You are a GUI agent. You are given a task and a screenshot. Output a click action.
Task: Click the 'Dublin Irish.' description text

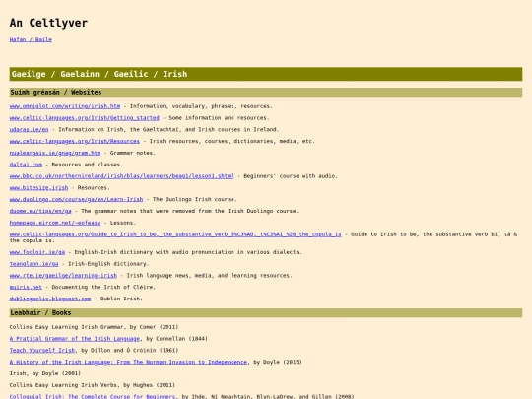click(x=121, y=299)
